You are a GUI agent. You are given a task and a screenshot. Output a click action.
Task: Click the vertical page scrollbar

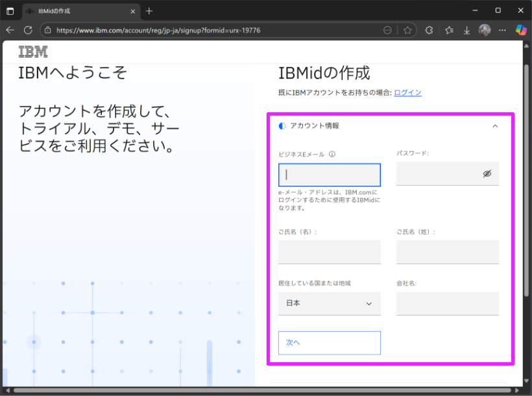(526, 180)
